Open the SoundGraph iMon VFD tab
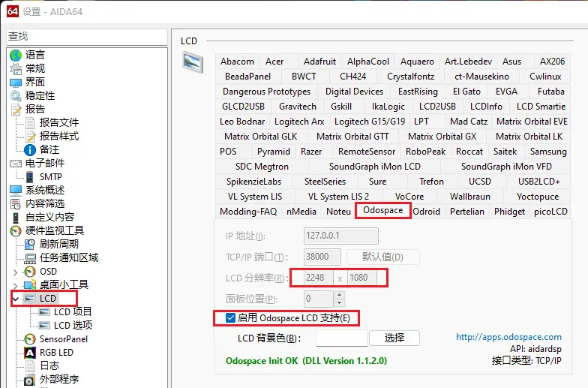The image size is (588, 388). (x=505, y=167)
